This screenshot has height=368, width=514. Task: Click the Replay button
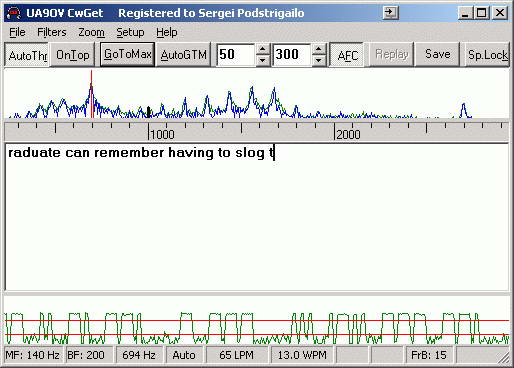point(392,54)
